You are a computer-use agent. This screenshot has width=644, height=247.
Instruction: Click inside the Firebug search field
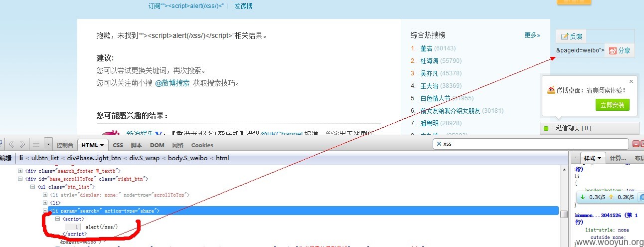531,144
